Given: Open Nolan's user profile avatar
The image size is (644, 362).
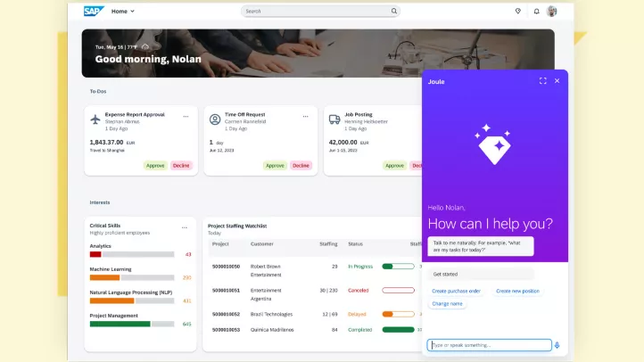Looking at the screenshot, I should coord(552,12).
